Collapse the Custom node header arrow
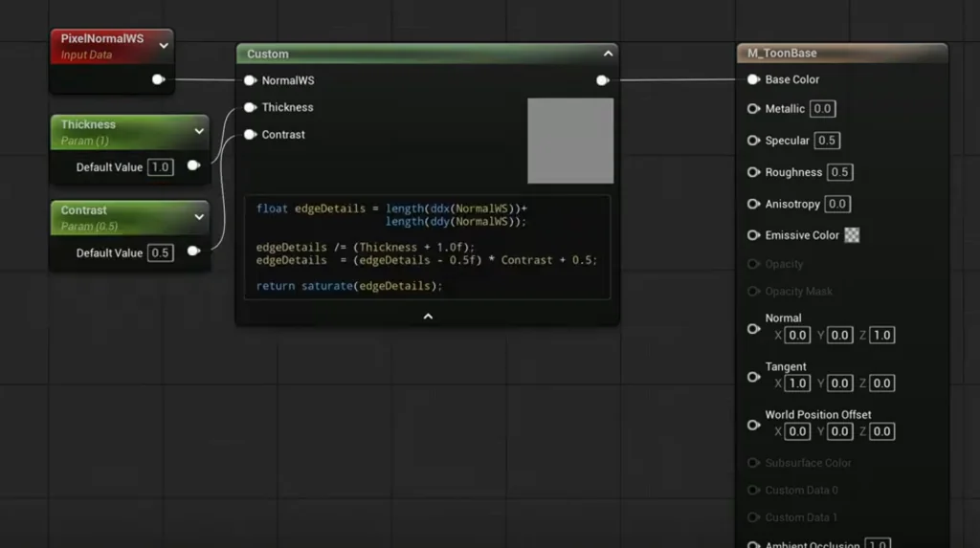Screen dimensions: 980x548 tap(608, 54)
